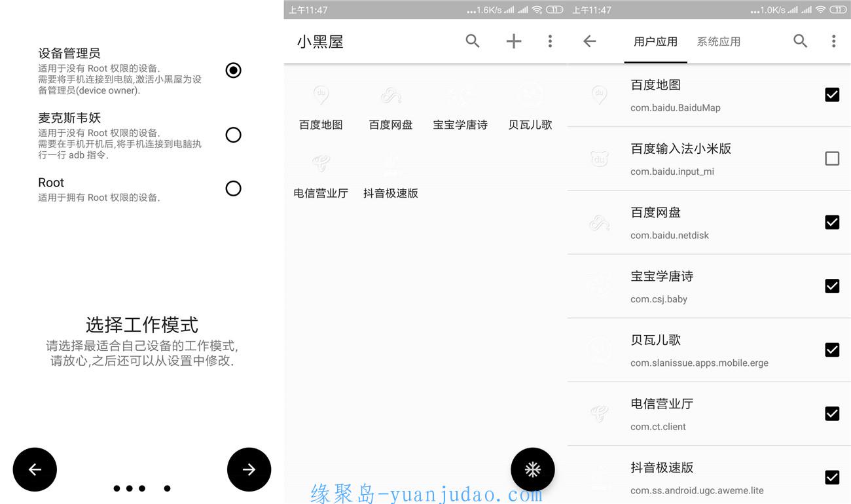
Task: Tap the battery icon in right status bar
Action: pyautogui.click(x=839, y=10)
